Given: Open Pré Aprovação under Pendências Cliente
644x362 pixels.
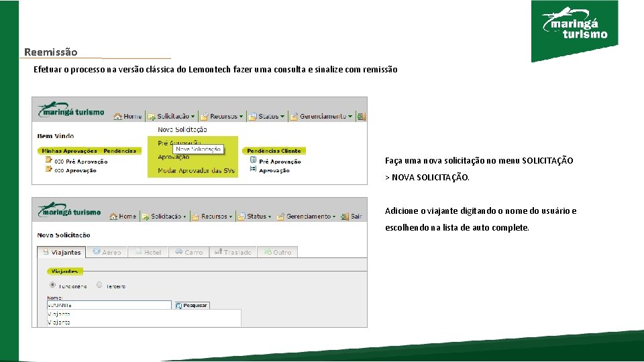Looking at the screenshot, I should click(280, 162).
